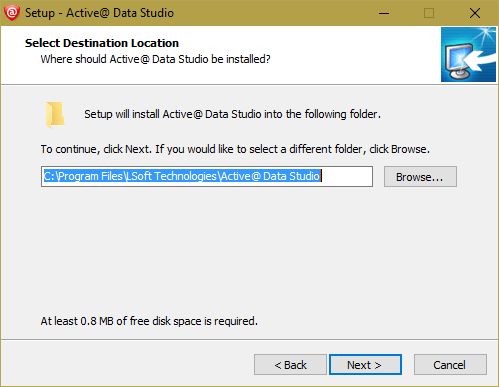Image resolution: width=499 pixels, height=387 pixels.
Task: Click the blank space after the path in the field
Action: [347, 177]
